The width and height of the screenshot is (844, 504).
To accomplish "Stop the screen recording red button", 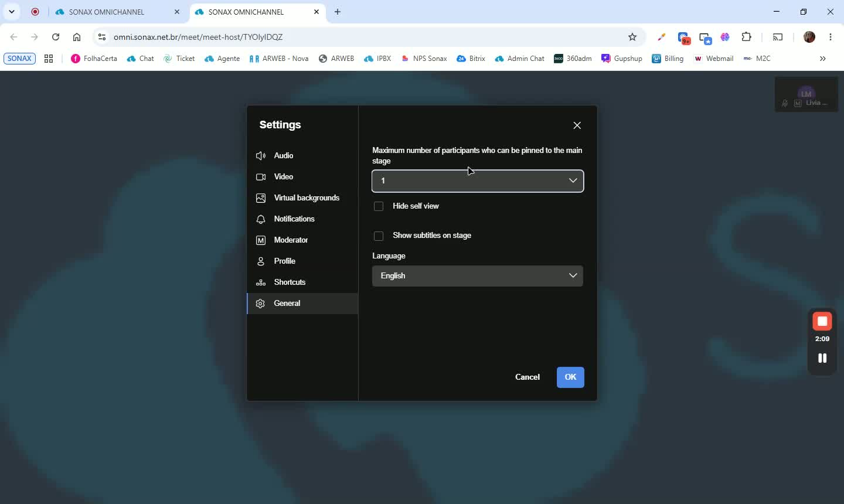I will [x=822, y=321].
